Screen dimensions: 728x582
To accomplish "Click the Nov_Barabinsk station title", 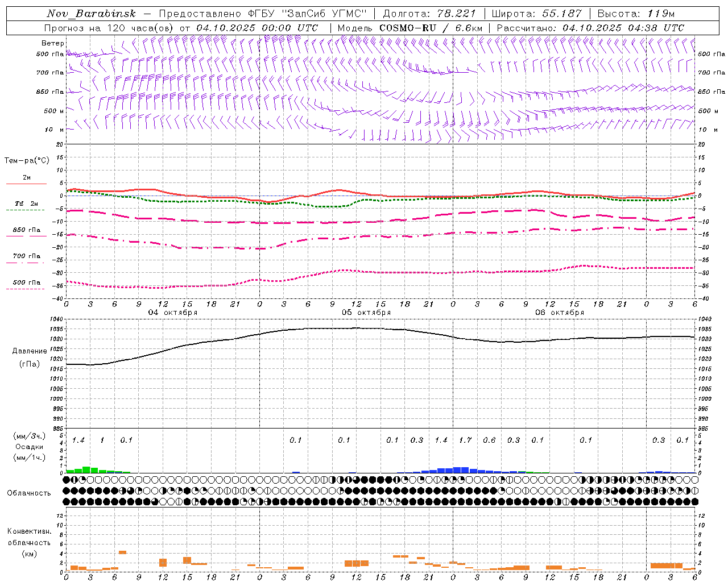I will coord(92,14).
